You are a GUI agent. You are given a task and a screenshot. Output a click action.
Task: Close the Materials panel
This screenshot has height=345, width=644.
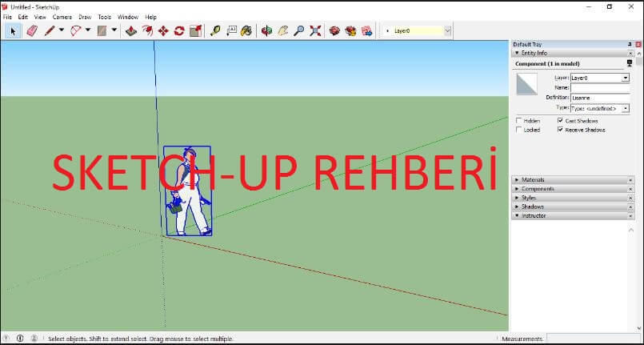(x=630, y=180)
